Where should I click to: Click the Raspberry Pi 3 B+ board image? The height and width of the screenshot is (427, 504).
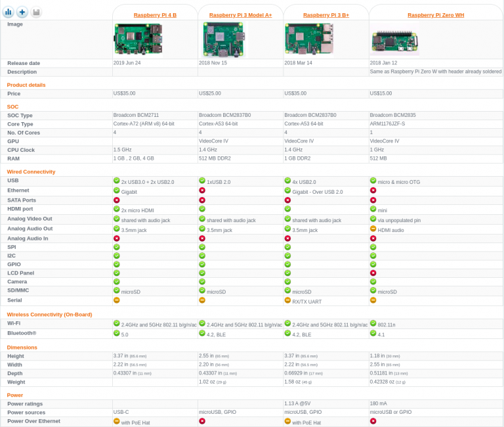coord(309,39)
